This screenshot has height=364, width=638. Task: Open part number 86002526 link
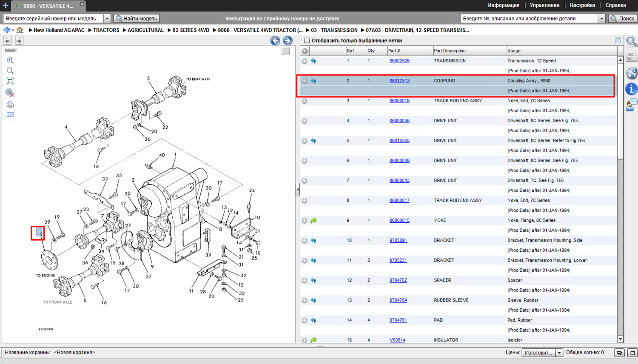399,61
